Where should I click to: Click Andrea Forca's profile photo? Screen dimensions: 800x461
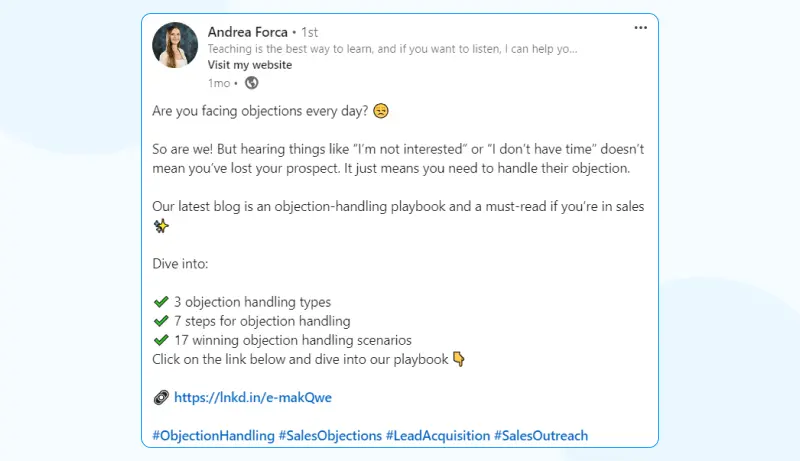point(175,46)
